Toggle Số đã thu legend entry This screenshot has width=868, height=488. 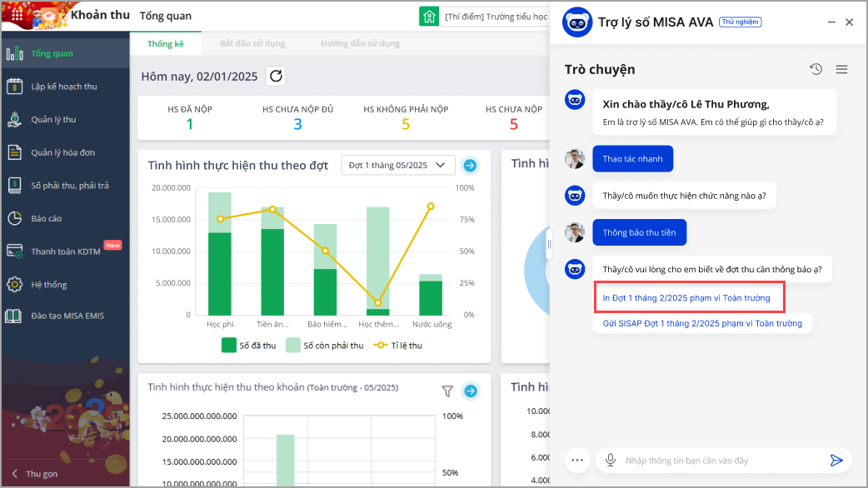pos(248,346)
